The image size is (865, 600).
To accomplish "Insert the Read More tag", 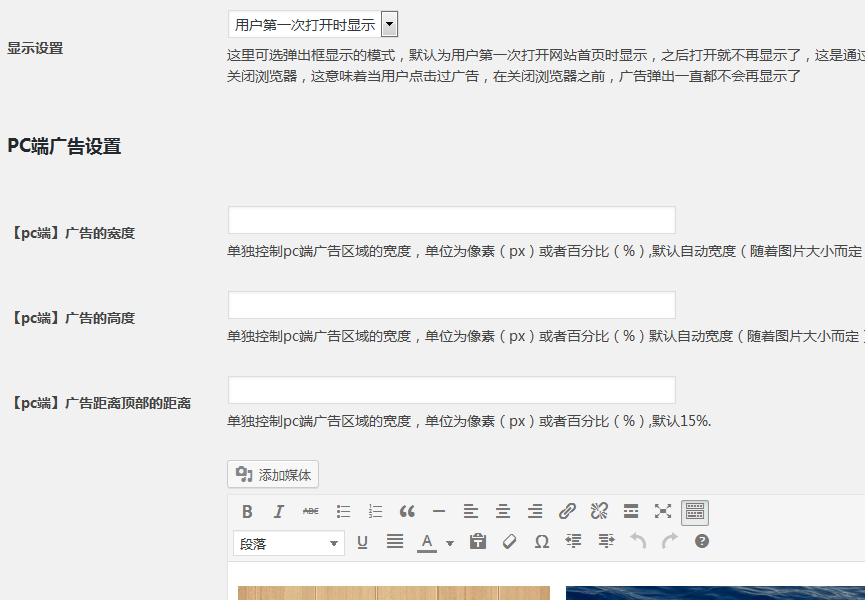I will tap(631, 512).
